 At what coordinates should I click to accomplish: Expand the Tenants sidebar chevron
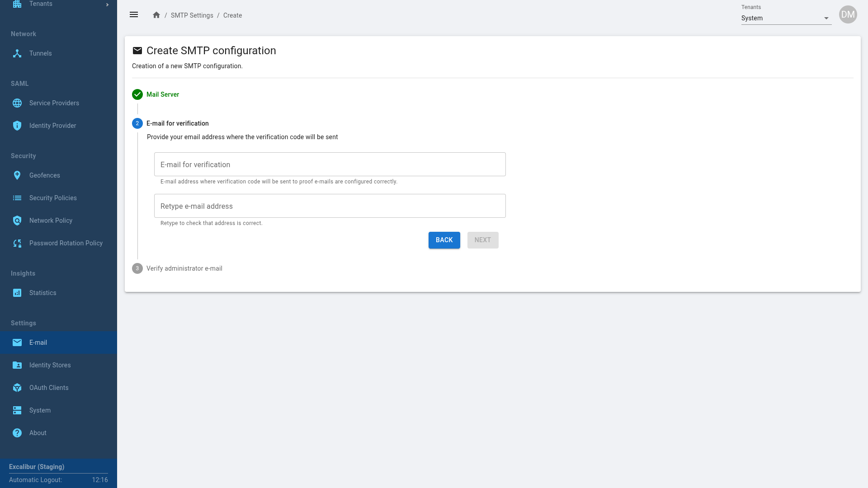[107, 5]
